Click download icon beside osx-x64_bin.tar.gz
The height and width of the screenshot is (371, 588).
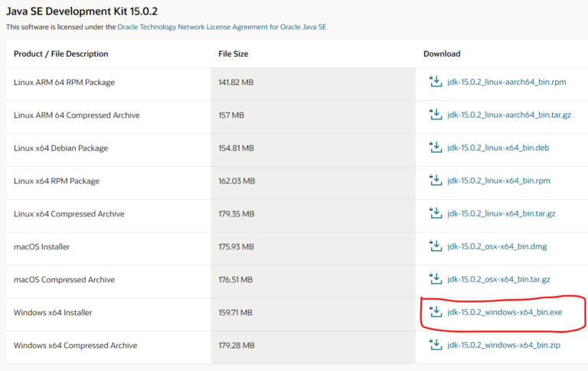436,279
